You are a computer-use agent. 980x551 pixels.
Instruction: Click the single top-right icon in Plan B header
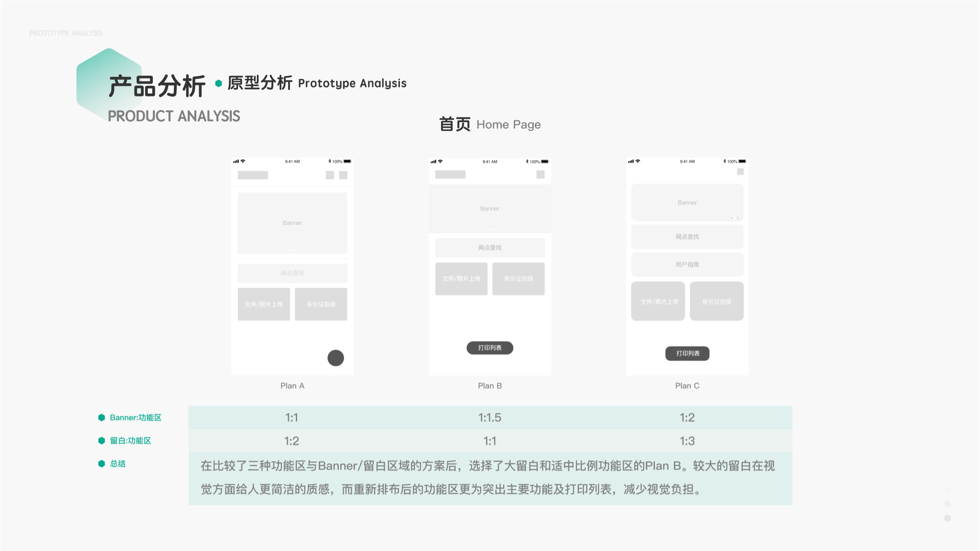click(540, 174)
